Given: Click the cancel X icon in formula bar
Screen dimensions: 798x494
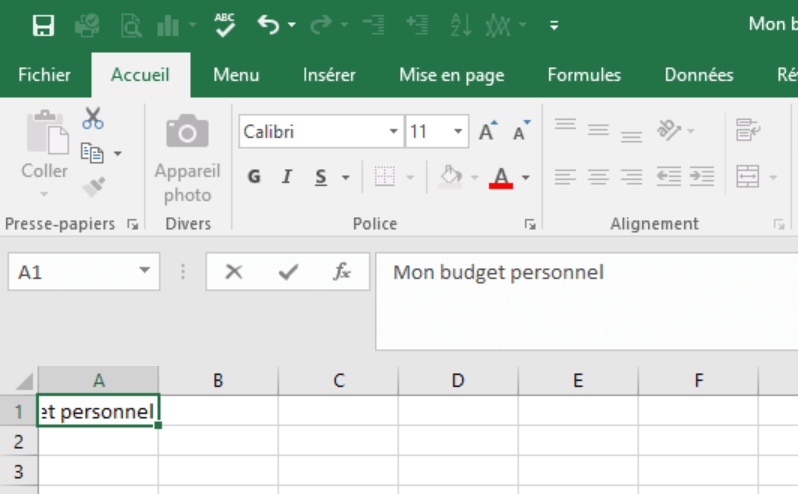Looking at the screenshot, I should [234, 272].
